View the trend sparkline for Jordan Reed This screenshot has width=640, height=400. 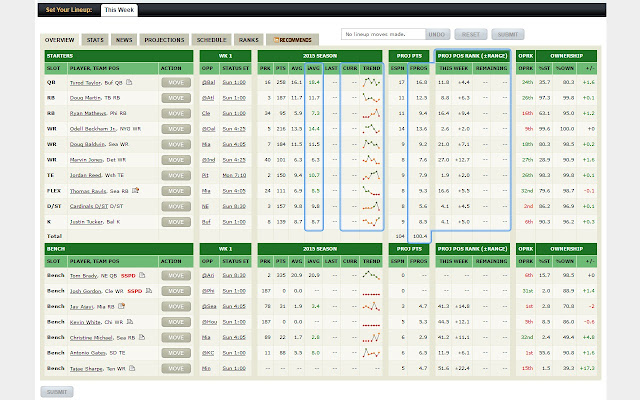click(371, 175)
